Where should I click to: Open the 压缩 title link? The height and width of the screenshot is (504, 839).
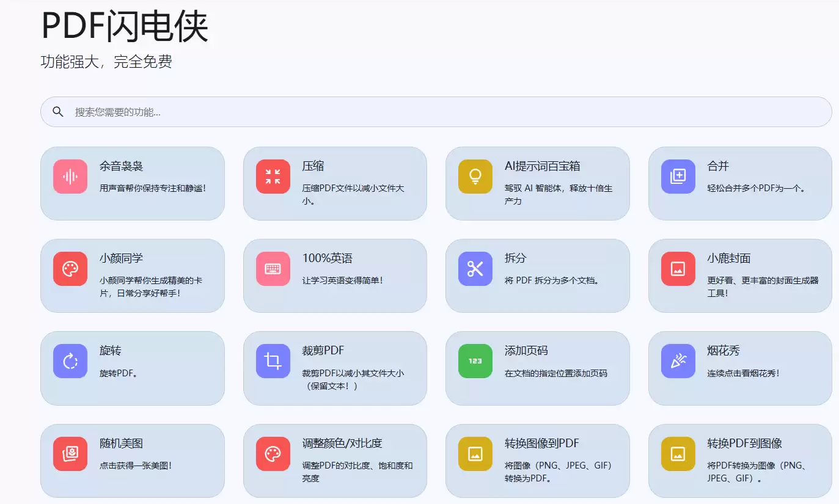coord(313,166)
